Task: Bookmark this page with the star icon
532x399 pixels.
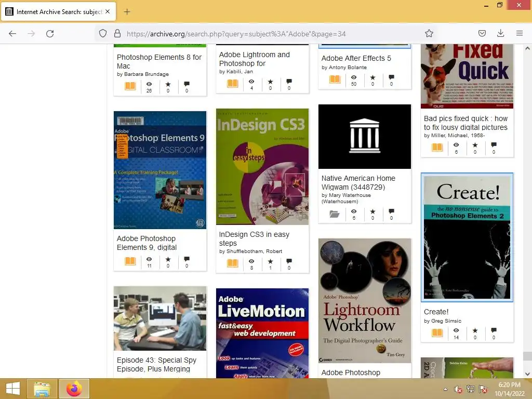Action: tap(429, 34)
